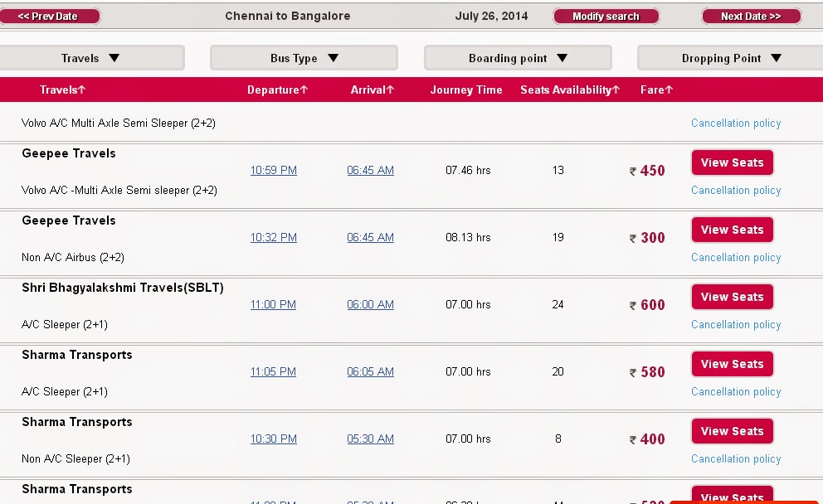Image resolution: width=823 pixels, height=504 pixels.
Task: Expand the Bus Type filter
Action: pyautogui.click(x=304, y=57)
